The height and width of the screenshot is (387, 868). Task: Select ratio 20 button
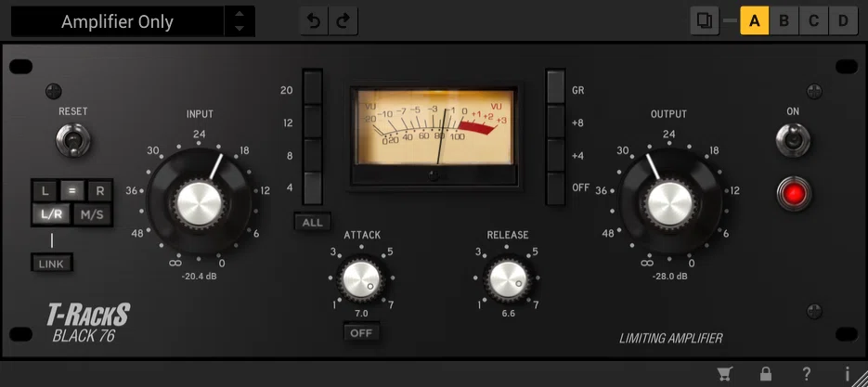[312, 88]
